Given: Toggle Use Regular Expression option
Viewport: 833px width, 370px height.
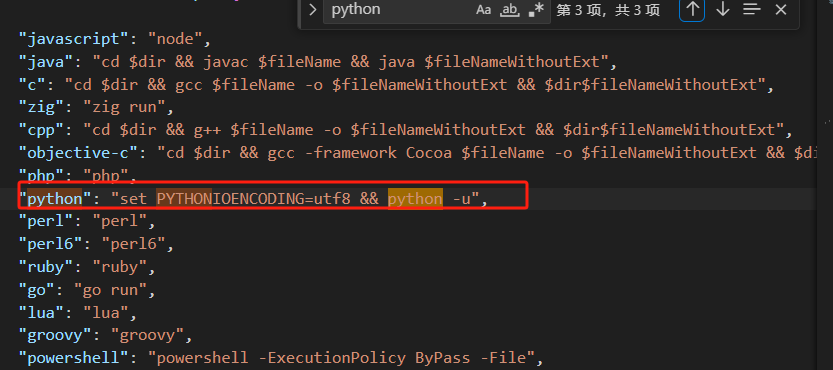Looking at the screenshot, I should point(537,10).
